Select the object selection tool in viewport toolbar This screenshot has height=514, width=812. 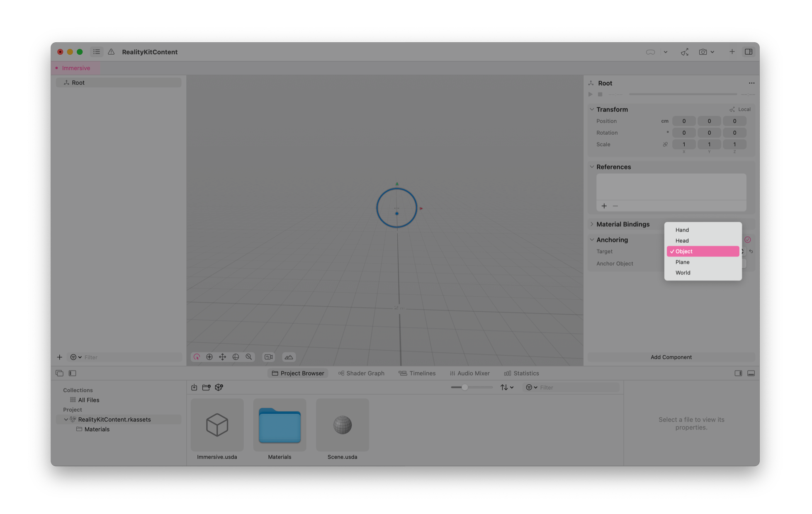coord(196,356)
